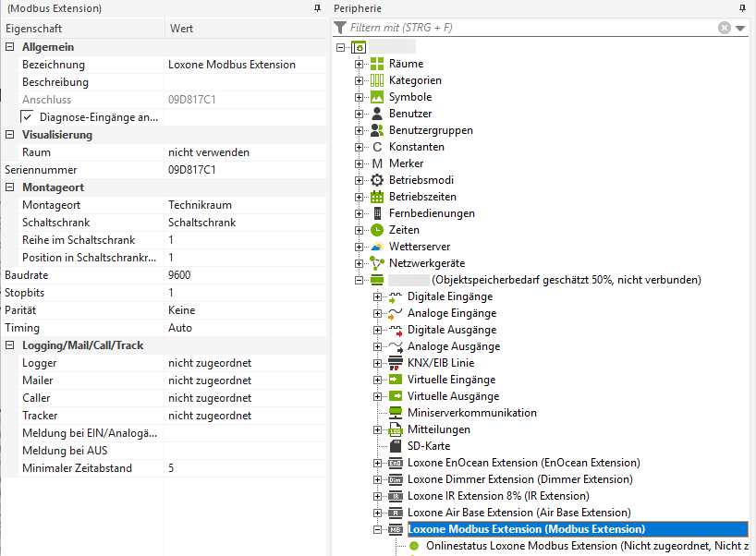Click Mailer value nicht zugeordnet
The height and width of the screenshot is (556, 756).
pyautogui.click(x=246, y=381)
